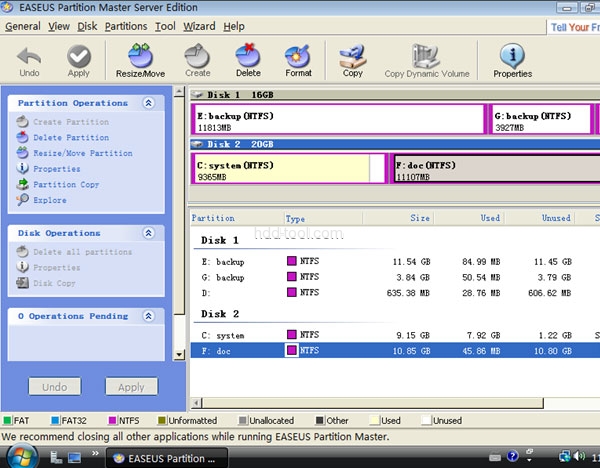This screenshot has height=468, width=600.
Task: Click the EASEUS Partition taskbar button
Action: pyautogui.click(x=166, y=458)
